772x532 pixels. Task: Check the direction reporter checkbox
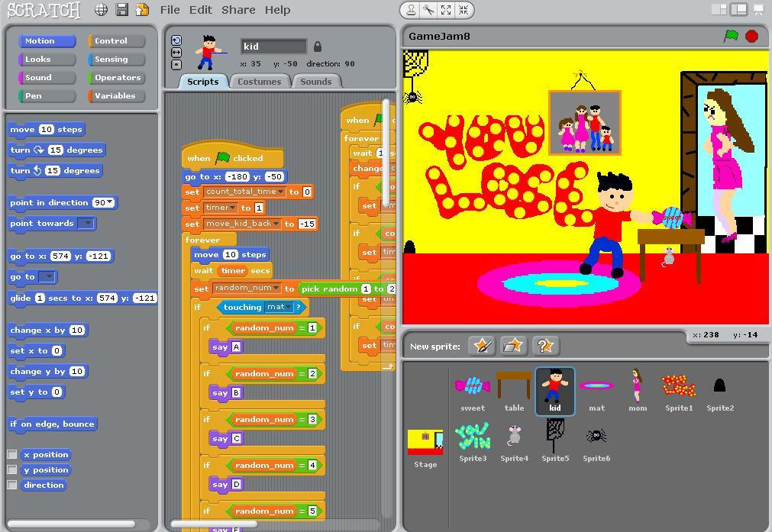12,485
